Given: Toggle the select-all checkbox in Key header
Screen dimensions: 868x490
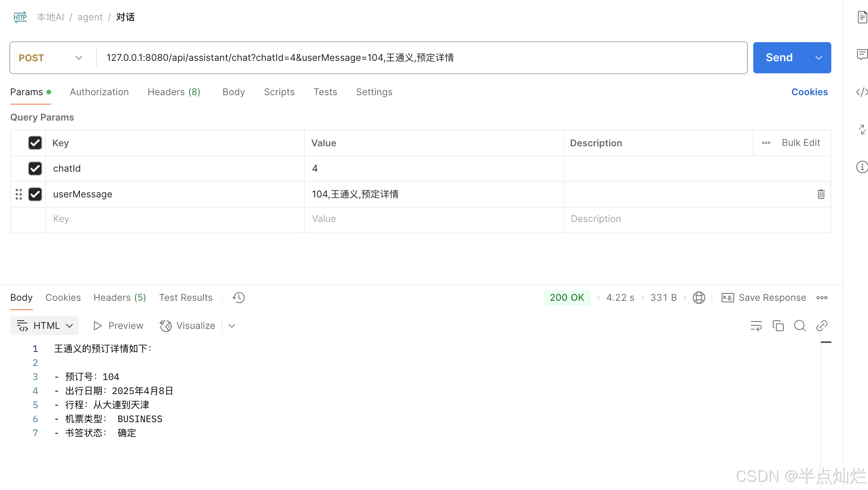Looking at the screenshot, I should click(x=35, y=143).
